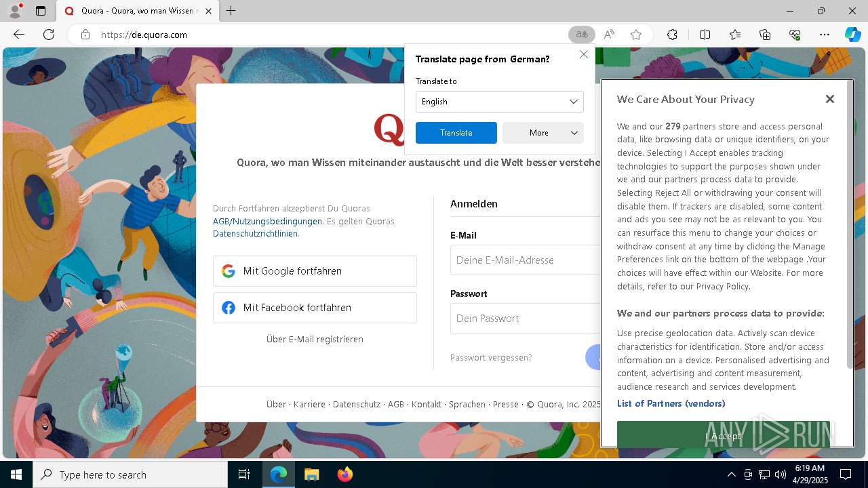Click the taskbar search box
The image size is (868, 488).
pyautogui.click(x=130, y=474)
